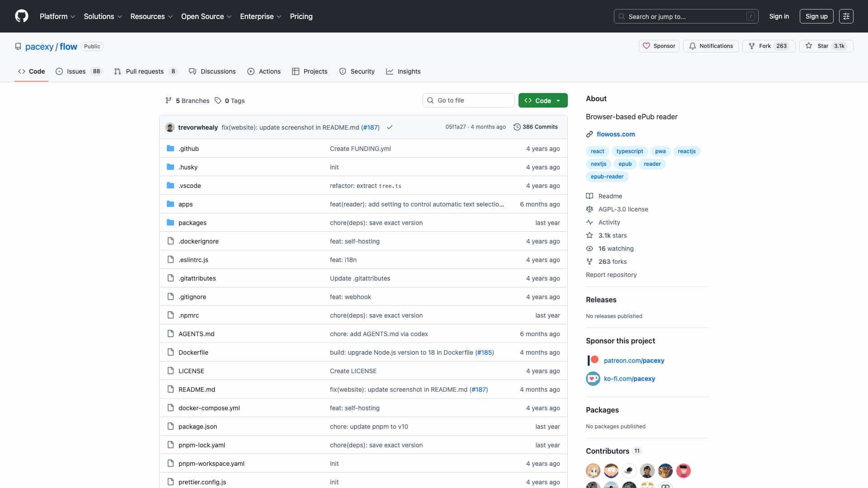
Task: Open the flowoss.com link
Action: [616, 134]
